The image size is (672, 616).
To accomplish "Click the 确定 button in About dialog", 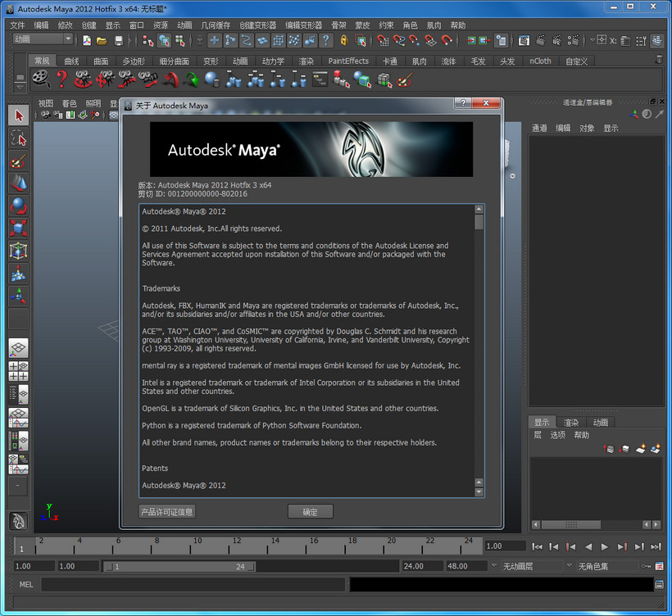I will point(311,511).
